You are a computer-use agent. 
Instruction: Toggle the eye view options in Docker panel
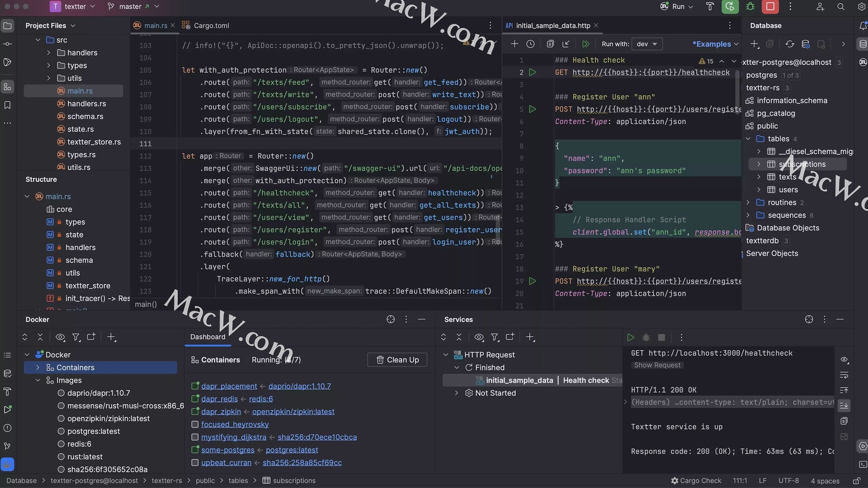click(x=60, y=337)
